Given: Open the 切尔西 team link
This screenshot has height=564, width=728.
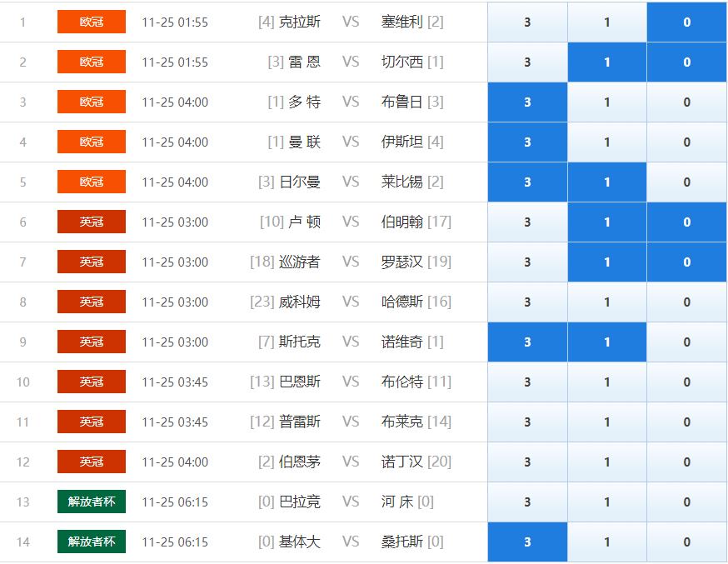Looking at the screenshot, I should click(401, 62).
